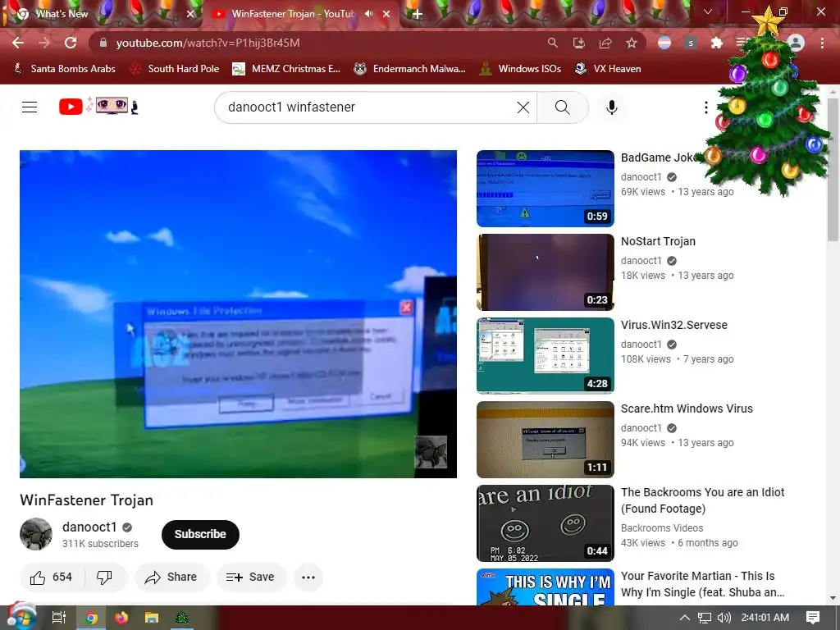Subscribe to danooct1
Image resolution: width=840 pixels, height=630 pixels.
200,534
